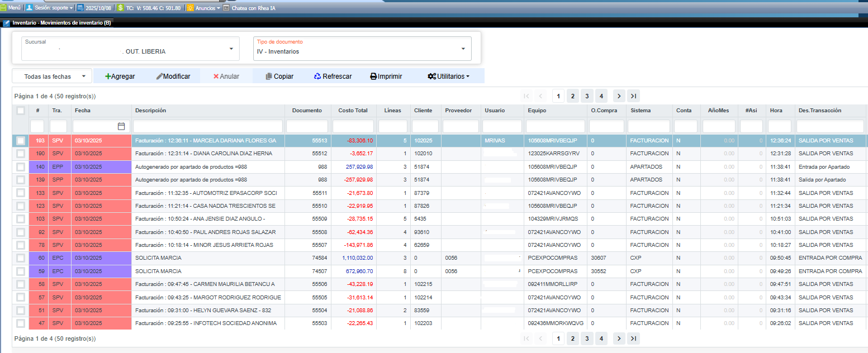Open the calendar picker in Fecha filter
The image size is (868, 353).
(x=121, y=126)
